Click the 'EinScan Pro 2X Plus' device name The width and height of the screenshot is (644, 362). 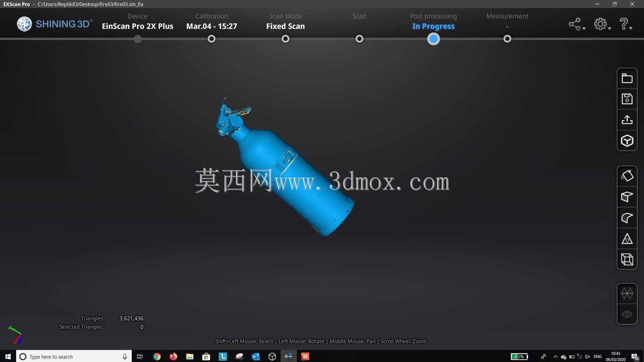pyautogui.click(x=137, y=26)
